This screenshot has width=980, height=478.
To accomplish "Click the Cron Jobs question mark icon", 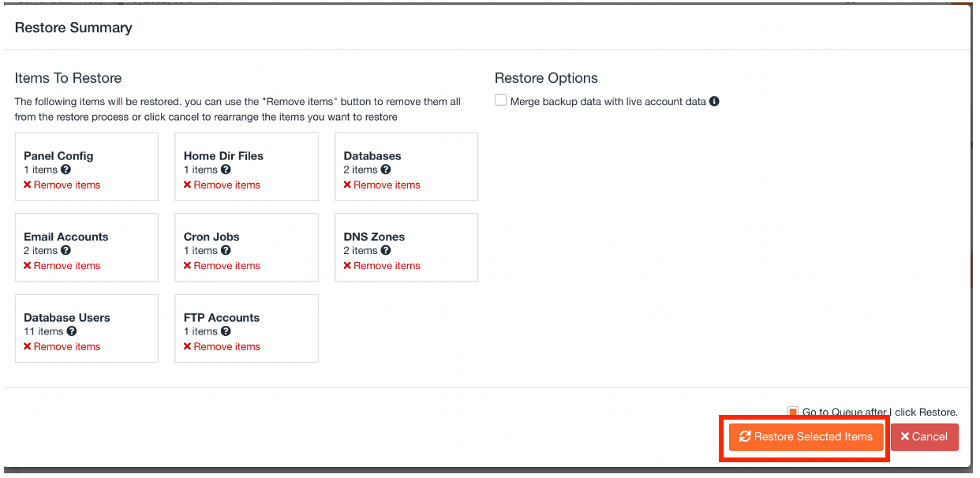I will coord(226,251).
